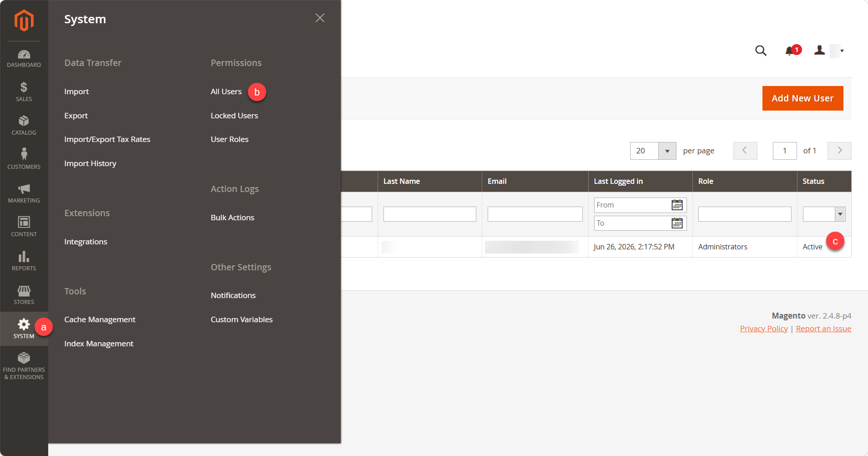Open the Sales sidebar menu
Viewport: 868px width, 456px height.
pos(24,91)
